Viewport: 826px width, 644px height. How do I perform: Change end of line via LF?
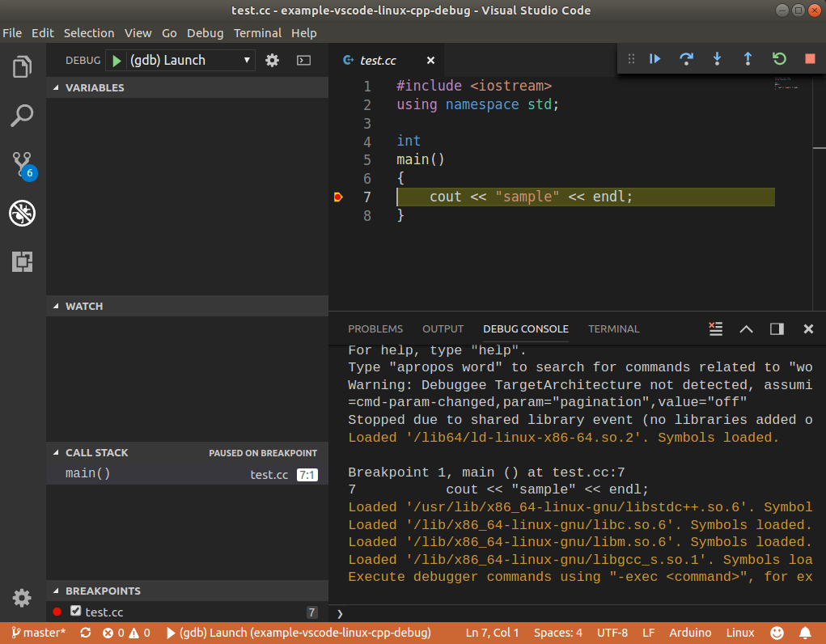649,633
